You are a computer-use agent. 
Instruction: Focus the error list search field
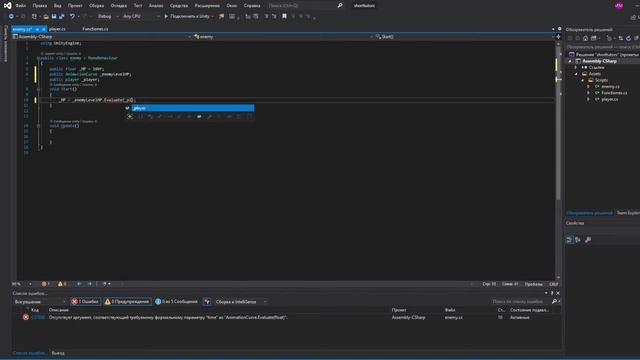coord(520,302)
